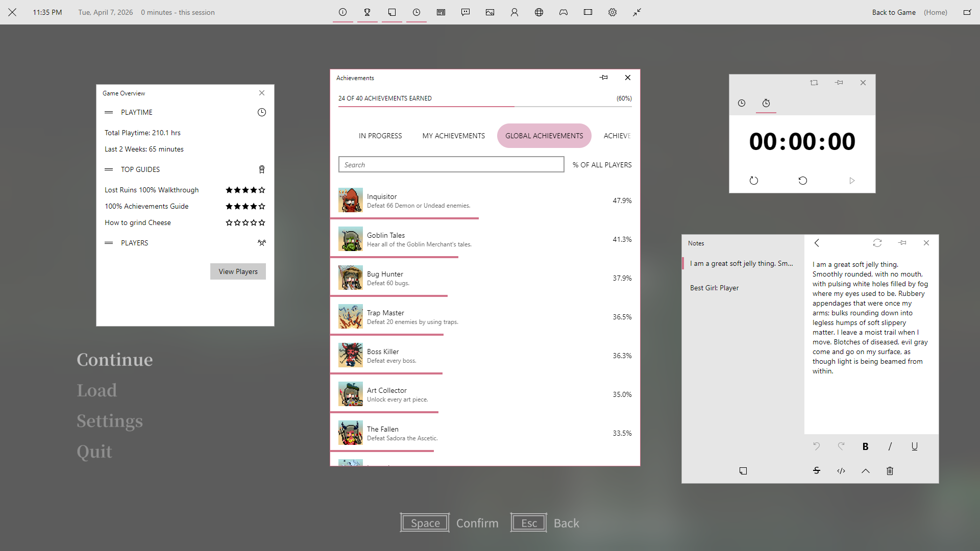Click the achievements Search field
The width and height of the screenshot is (980, 551).
(x=451, y=165)
